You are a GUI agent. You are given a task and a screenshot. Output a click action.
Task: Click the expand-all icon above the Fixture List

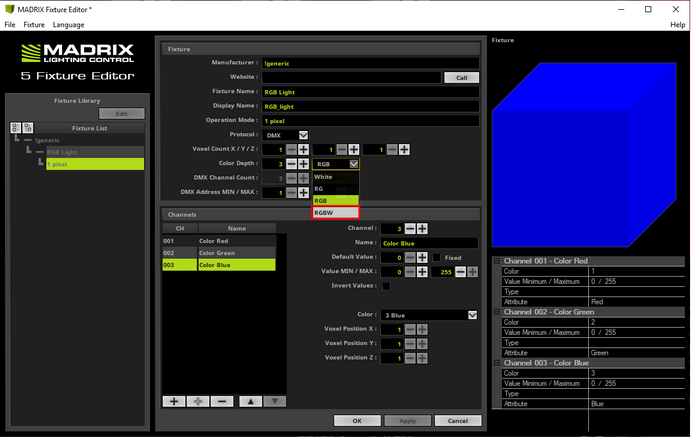coord(15,128)
